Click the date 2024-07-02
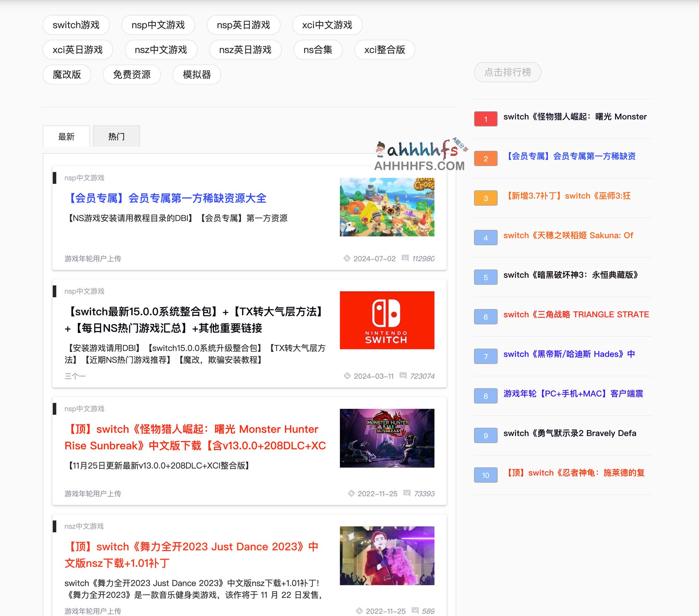Viewport: 699px width, 616px height. pyautogui.click(x=374, y=259)
